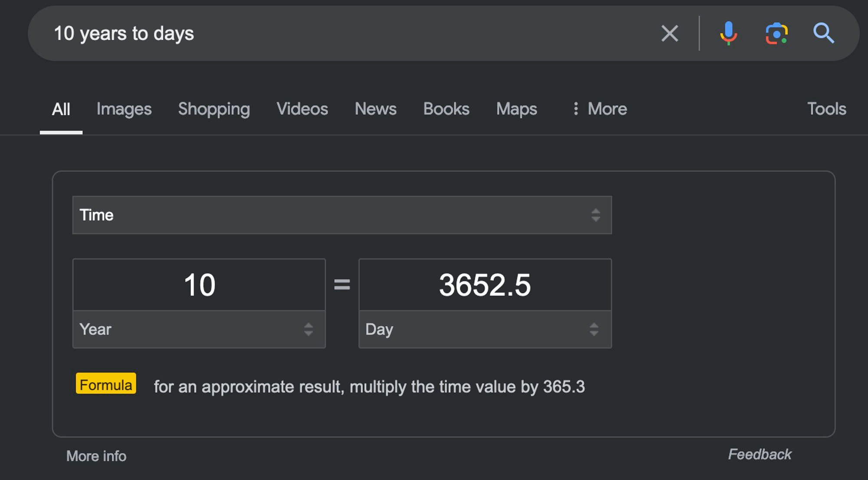
Task: Open the search Tools button
Action: coord(826,109)
